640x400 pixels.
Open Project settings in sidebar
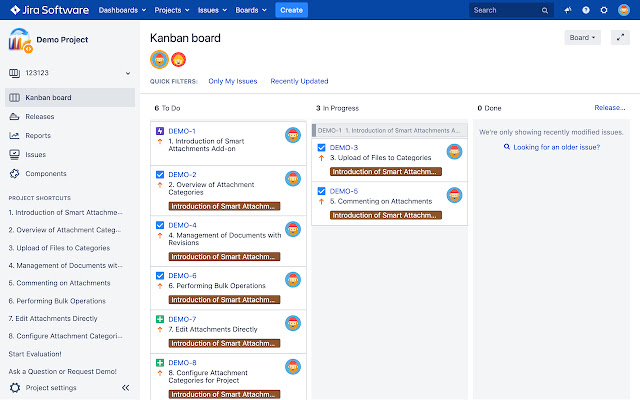[51, 388]
